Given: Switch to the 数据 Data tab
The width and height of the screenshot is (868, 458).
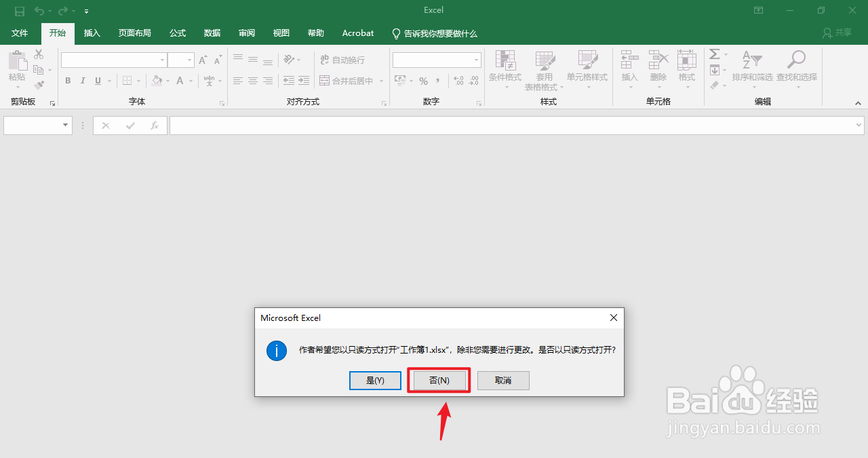Looking at the screenshot, I should 212,33.
